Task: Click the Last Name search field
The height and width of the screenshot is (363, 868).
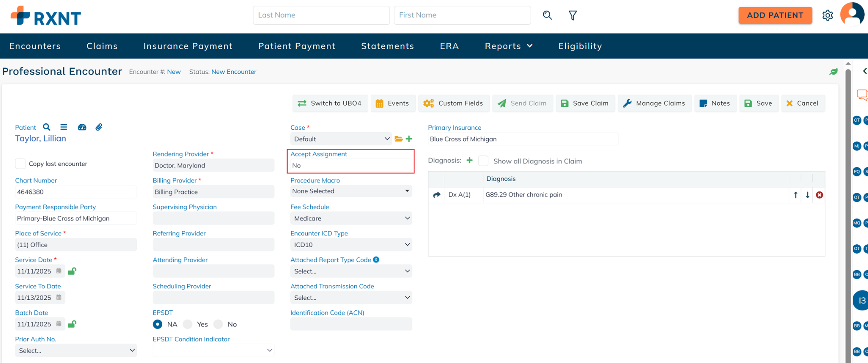Action: 321,15
